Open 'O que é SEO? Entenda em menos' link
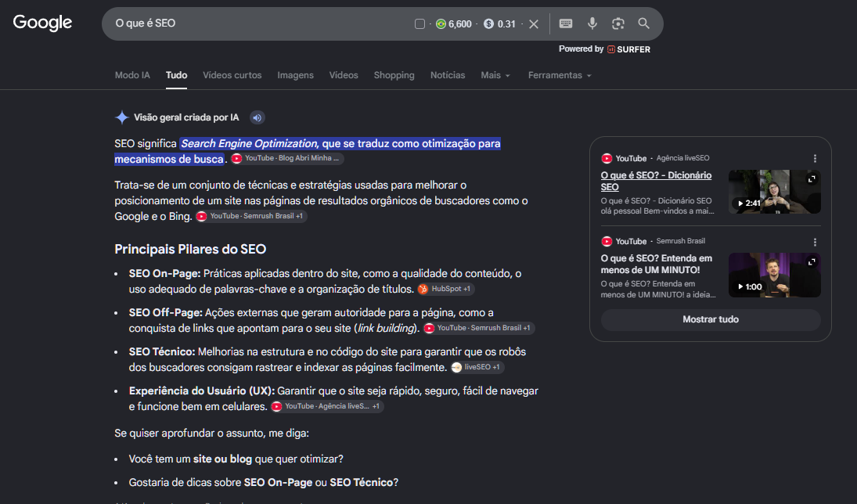 click(x=657, y=264)
